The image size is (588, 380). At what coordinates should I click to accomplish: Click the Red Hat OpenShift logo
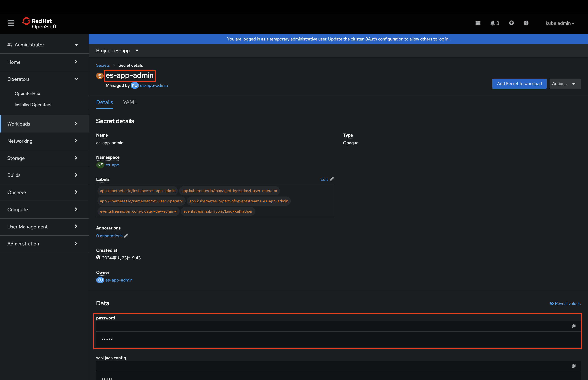tap(39, 23)
